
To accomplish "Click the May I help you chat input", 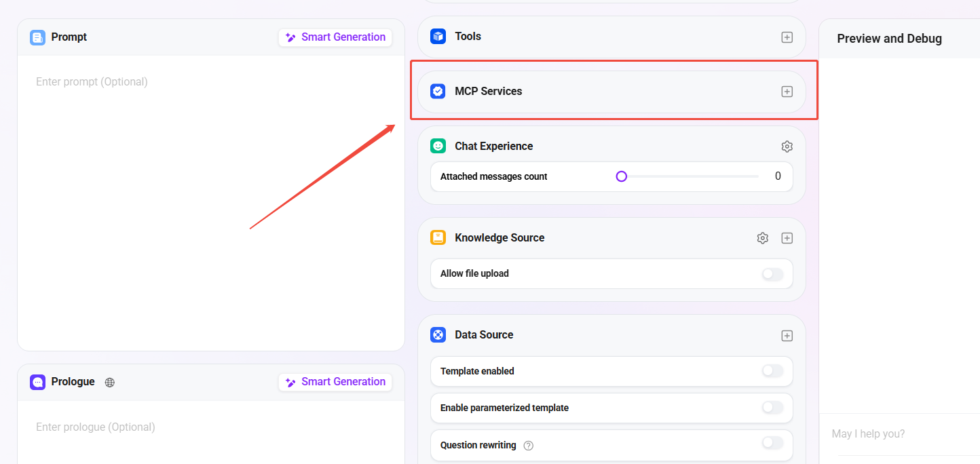I will (x=899, y=434).
